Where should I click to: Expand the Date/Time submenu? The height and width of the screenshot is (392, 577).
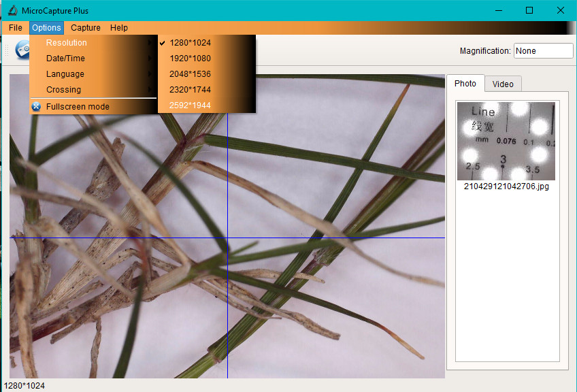click(x=65, y=58)
